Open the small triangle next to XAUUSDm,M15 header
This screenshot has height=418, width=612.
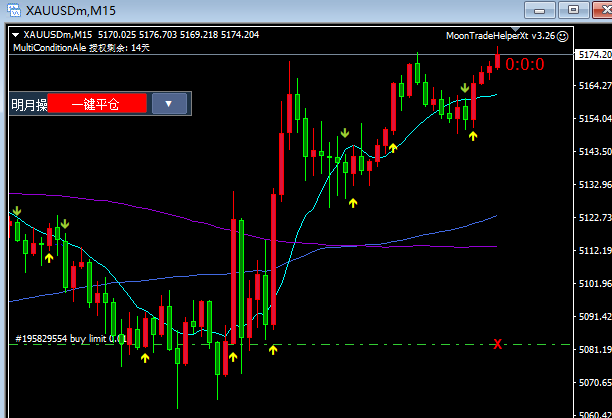(16, 35)
